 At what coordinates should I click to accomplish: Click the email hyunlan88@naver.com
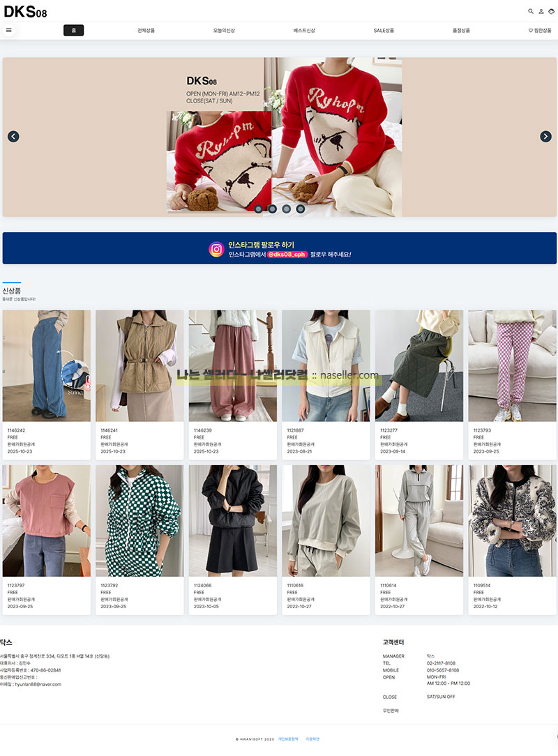pyautogui.click(x=38, y=684)
